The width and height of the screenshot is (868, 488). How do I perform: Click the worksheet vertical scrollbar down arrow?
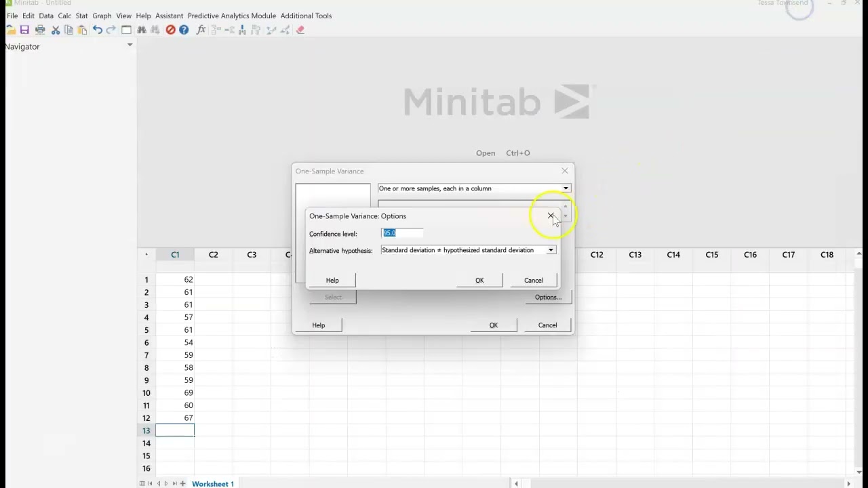point(860,472)
